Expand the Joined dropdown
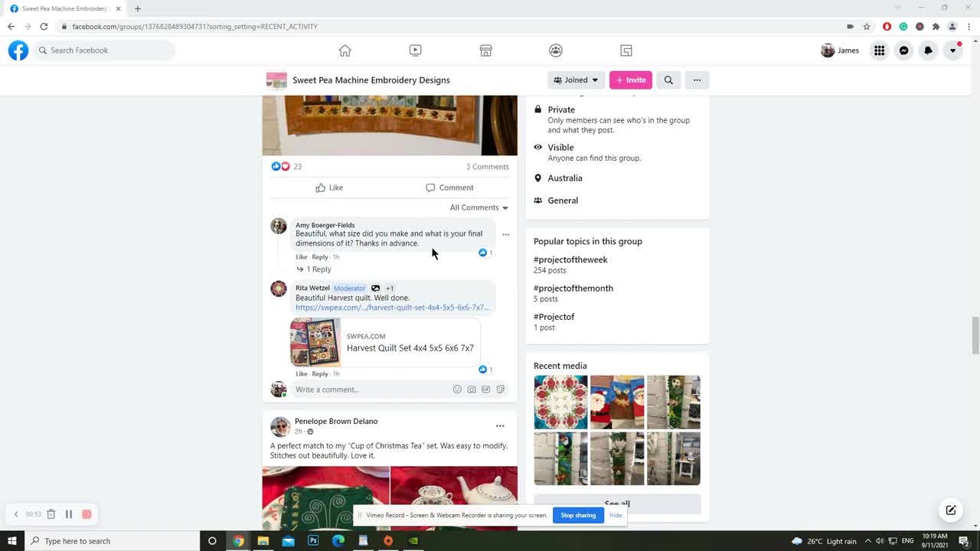Image resolution: width=980 pixels, height=551 pixels. (x=577, y=80)
